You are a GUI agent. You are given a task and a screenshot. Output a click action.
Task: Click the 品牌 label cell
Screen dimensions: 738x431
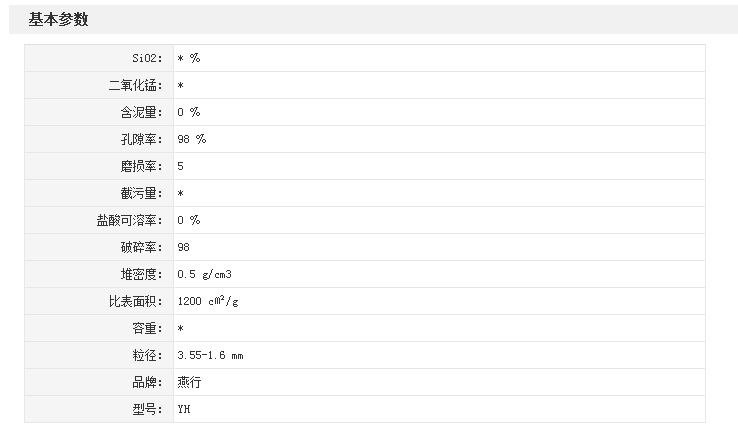(x=99, y=382)
